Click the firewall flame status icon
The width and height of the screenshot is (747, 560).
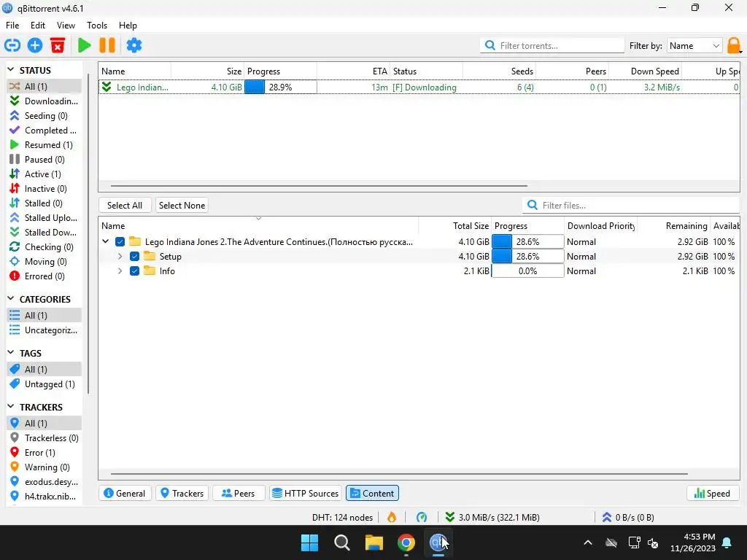(392, 517)
